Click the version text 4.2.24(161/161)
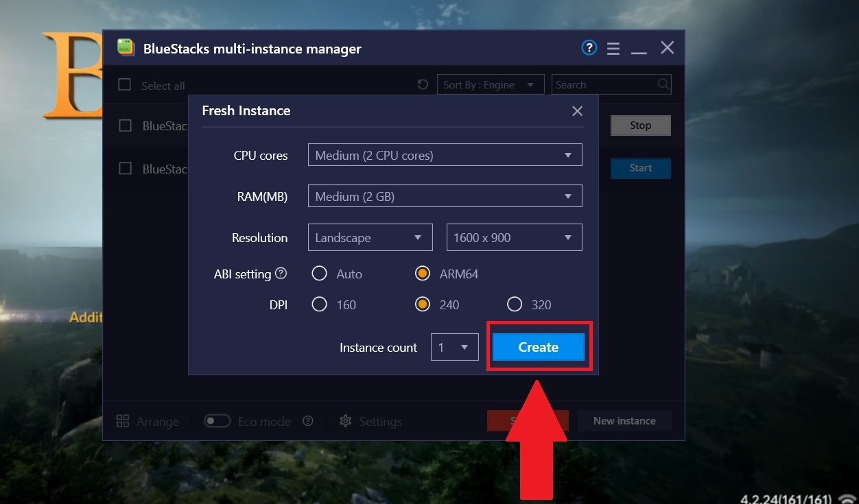Image resolution: width=859 pixels, height=504 pixels. coord(786,499)
